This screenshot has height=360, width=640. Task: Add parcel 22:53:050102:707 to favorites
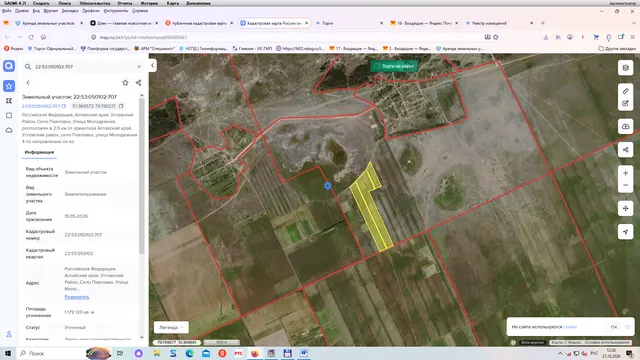125,82
